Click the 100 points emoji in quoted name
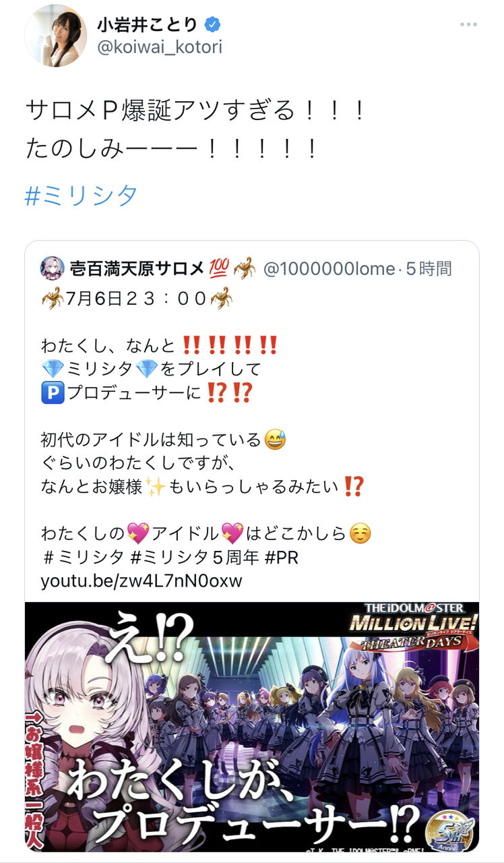The height and width of the screenshot is (863, 504). [219, 268]
